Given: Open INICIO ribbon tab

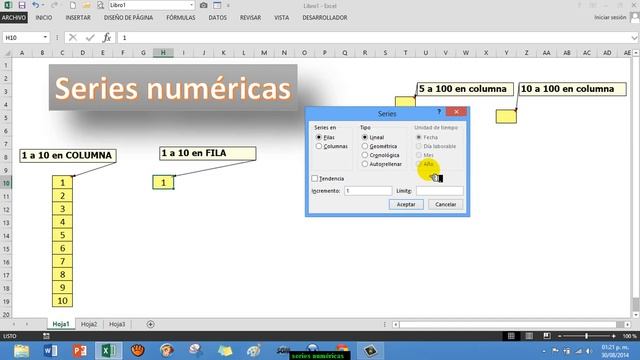Looking at the screenshot, I should coord(44,18).
